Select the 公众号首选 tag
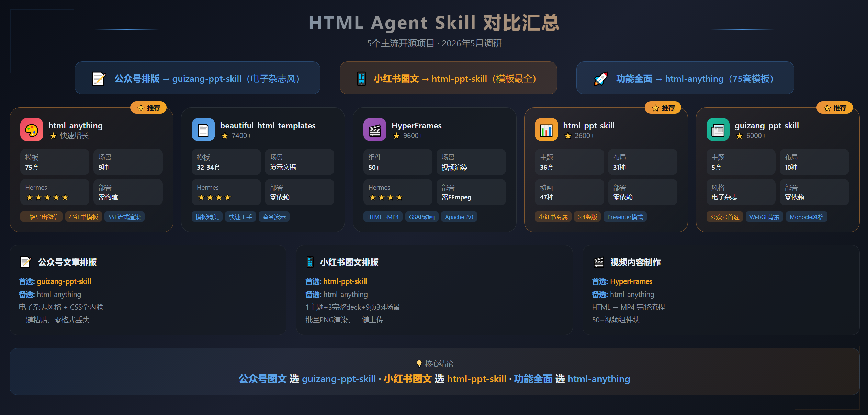The width and height of the screenshot is (868, 415). [725, 217]
